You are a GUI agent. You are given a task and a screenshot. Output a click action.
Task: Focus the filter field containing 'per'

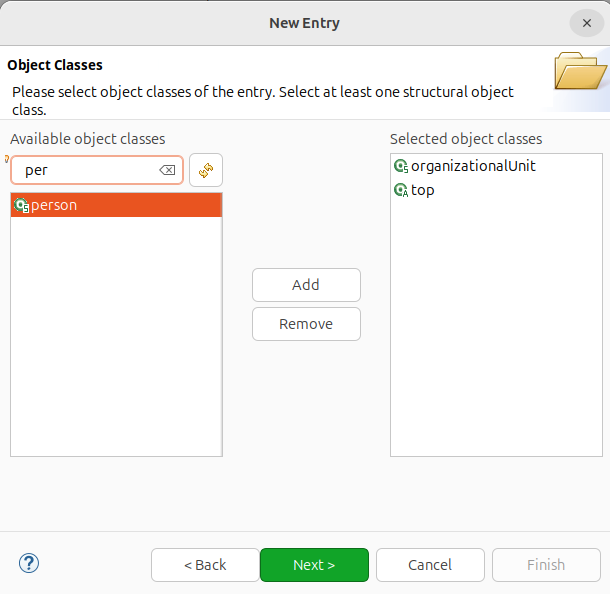coord(90,171)
